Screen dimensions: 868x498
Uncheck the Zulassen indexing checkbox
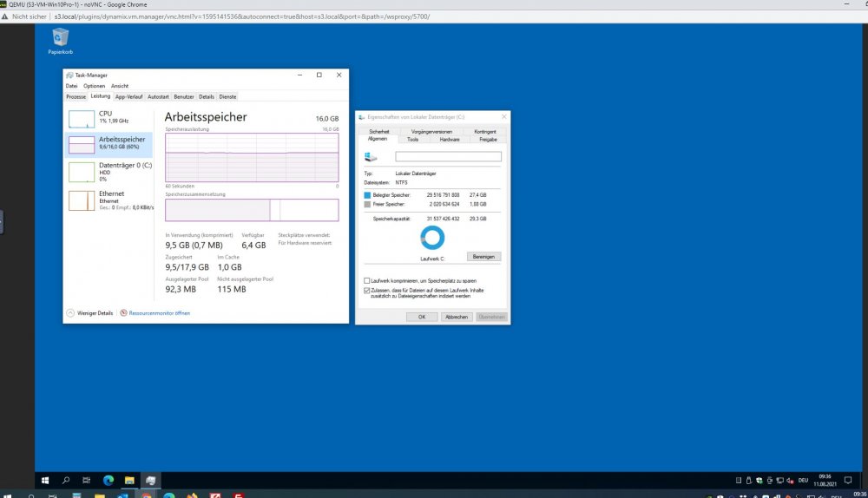coord(366,291)
